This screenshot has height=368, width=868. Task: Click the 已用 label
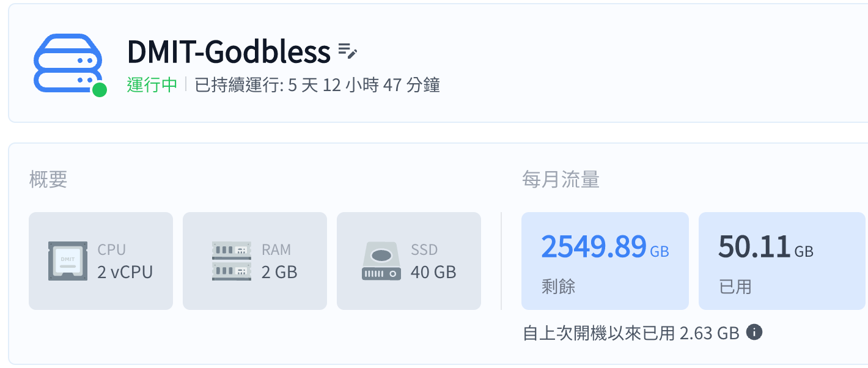point(735,286)
